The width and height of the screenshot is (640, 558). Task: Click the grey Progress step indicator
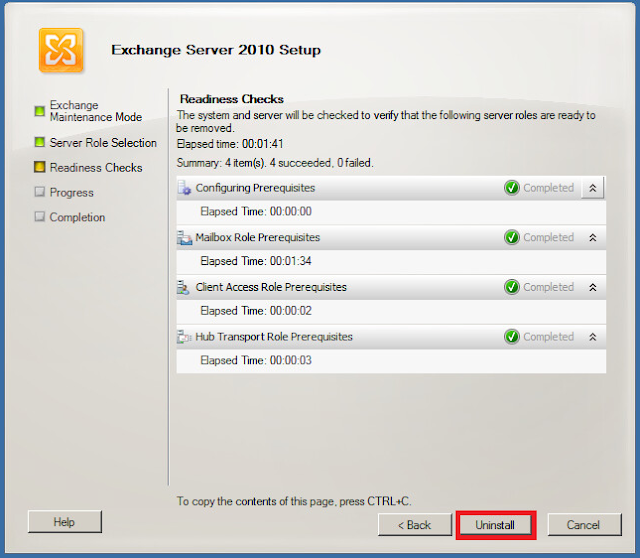(x=40, y=191)
